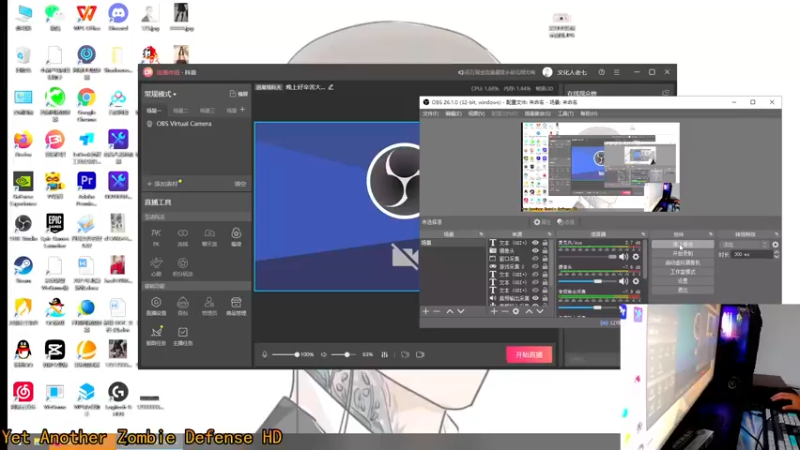Open transition properties gear in OBS
This screenshot has width=800, height=450.
[776, 245]
